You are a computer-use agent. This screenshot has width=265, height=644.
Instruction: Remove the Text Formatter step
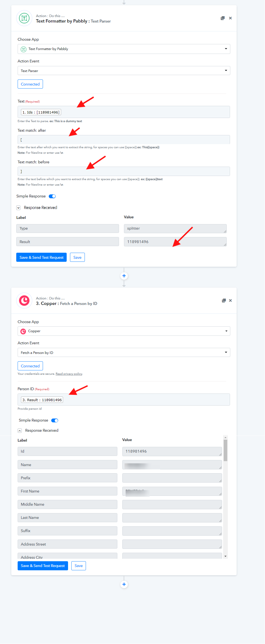click(x=230, y=18)
